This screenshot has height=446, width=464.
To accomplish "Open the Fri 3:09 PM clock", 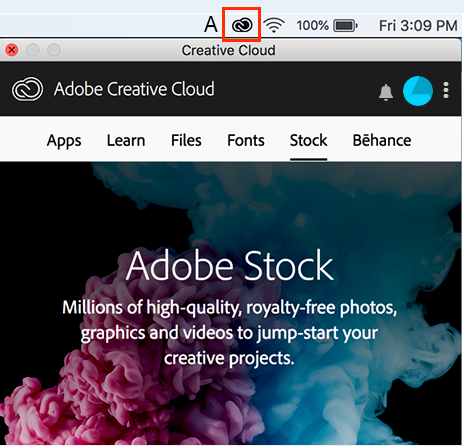I will coord(418,26).
